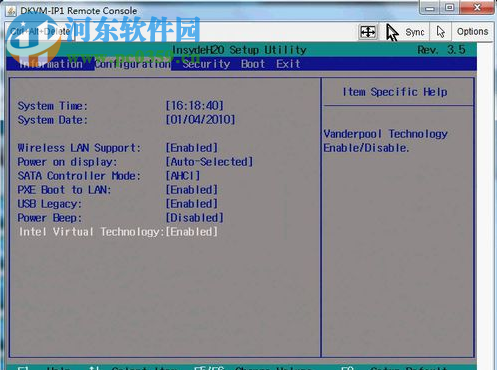The image size is (497, 370).
Task: Click the Rev. 3.5 version text
Action: click(441, 50)
